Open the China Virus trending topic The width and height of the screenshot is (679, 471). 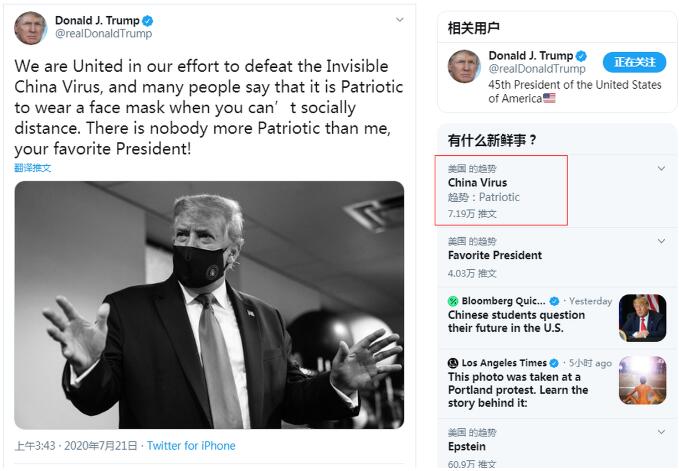(477, 183)
